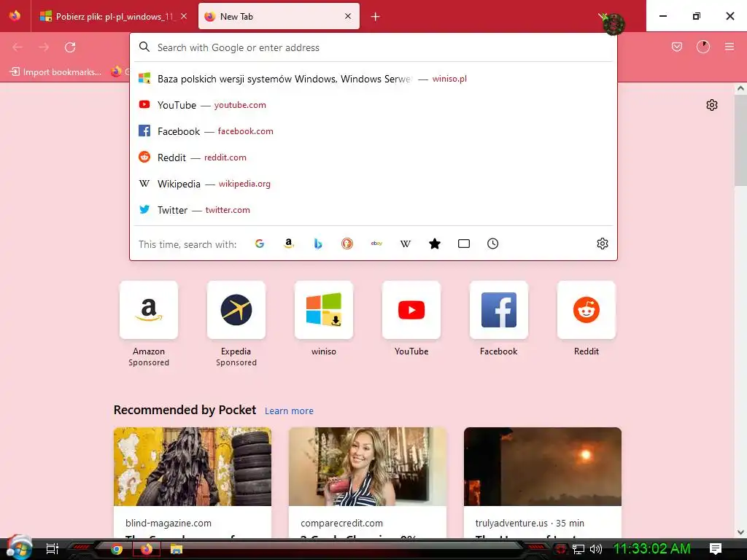
Task: Close the New Tab tab
Action: [348, 16]
